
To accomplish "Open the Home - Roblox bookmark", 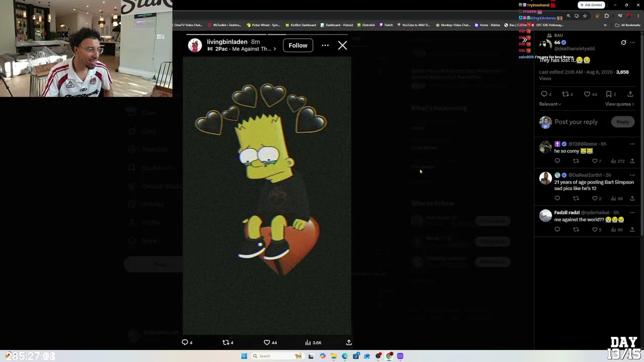I will (x=487, y=25).
